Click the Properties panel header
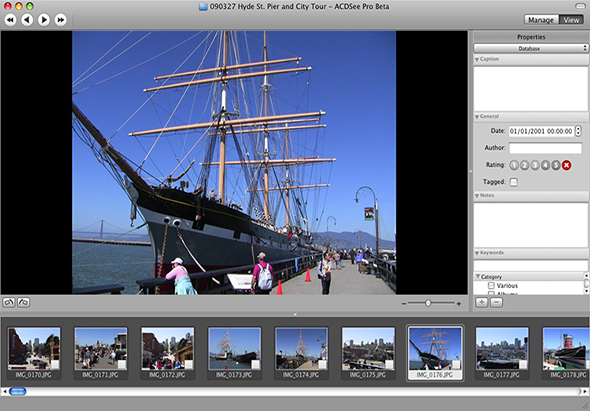This screenshot has height=411, width=590. pos(531,37)
